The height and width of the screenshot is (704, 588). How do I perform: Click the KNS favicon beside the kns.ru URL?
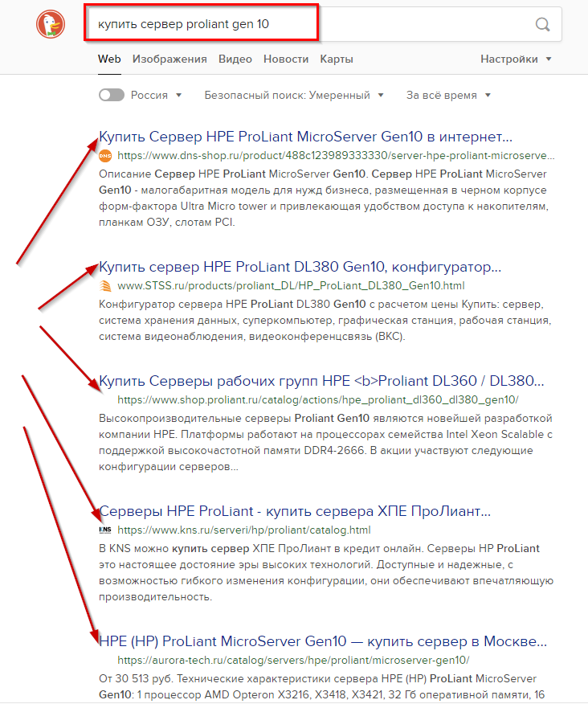105,530
